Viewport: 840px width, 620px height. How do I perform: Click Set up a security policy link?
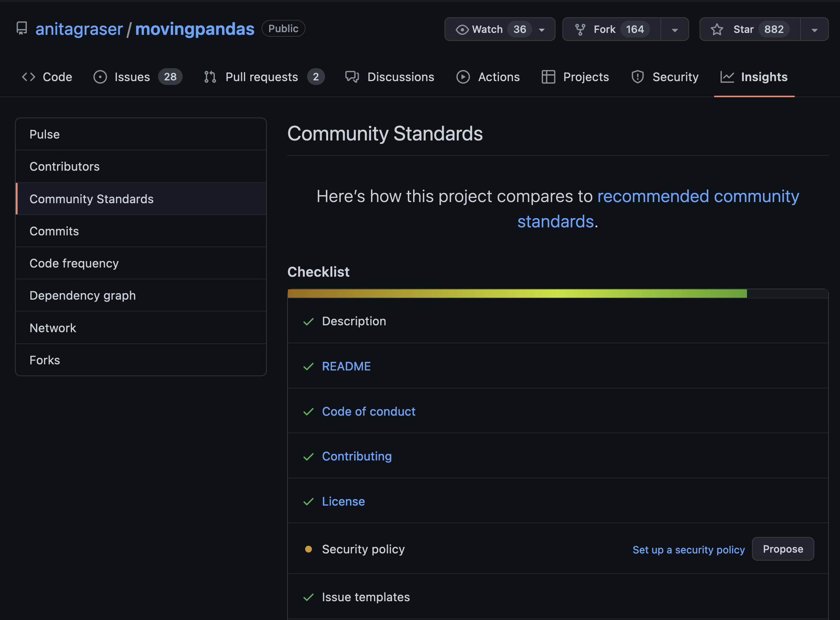click(x=689, y=550)
